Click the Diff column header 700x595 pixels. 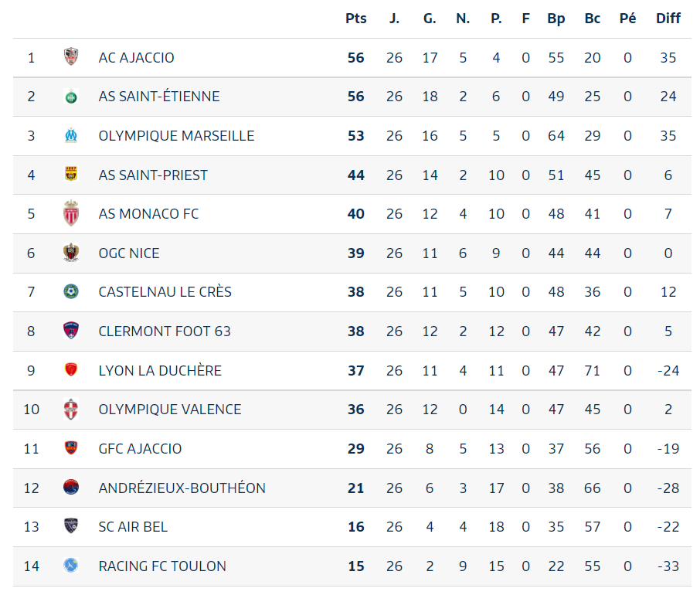point(668,19)
